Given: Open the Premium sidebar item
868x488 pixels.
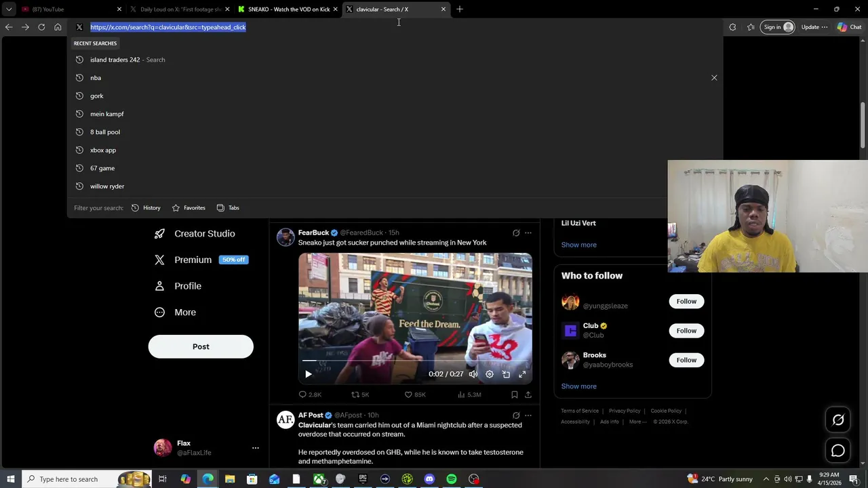Looking at the screenshot, I should 201,260.
